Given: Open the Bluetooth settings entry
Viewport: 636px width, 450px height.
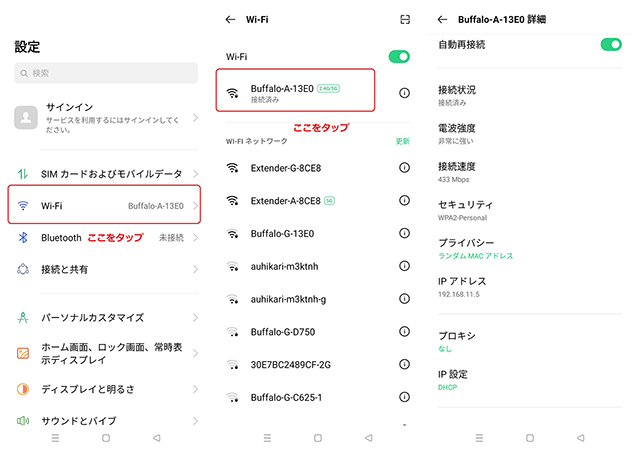Looking at the screenshot, I should tap(106, 237).
